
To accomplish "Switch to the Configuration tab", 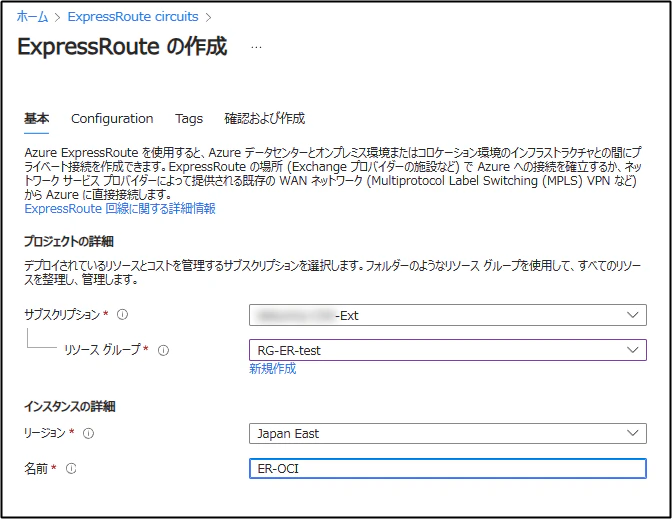I will [112, 118].
